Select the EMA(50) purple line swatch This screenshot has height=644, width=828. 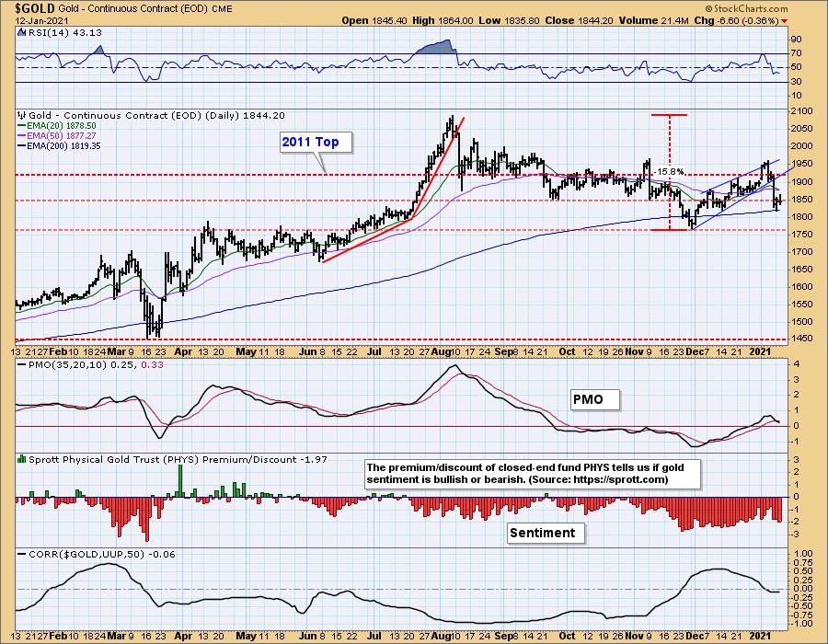[x=22, y=135]
